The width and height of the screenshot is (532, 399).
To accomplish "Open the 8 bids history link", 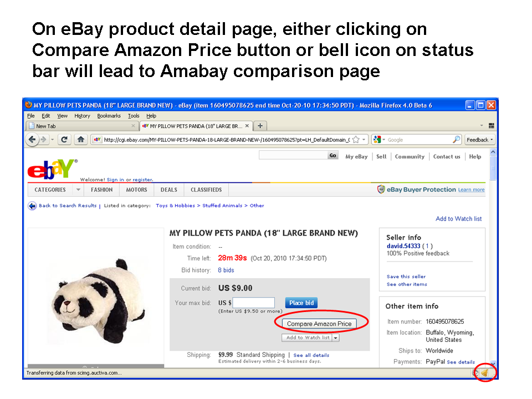I will (226, 270).
